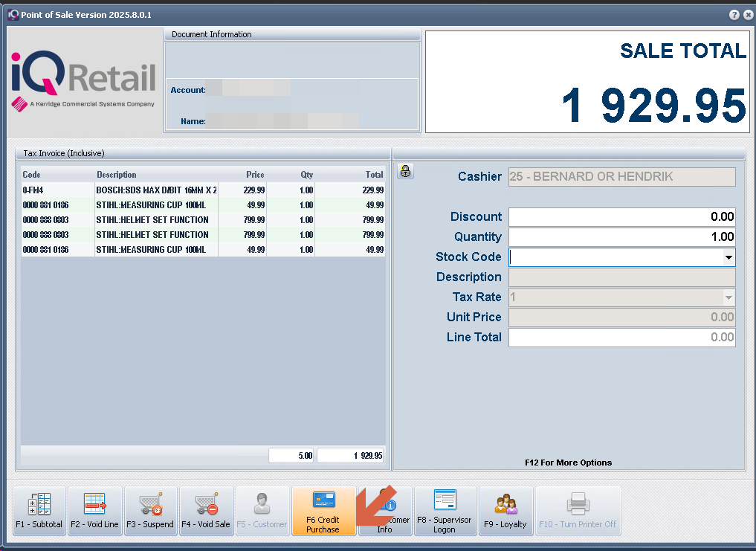Screen dimensions: 756x551
Task: Click the F10 - Turn Printer Off button
Action: [x=578, y=511]
